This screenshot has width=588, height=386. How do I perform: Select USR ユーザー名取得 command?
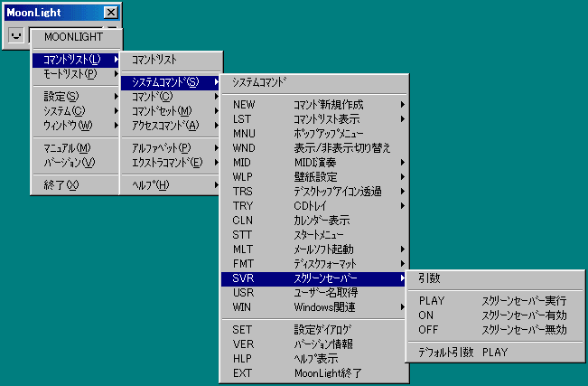click(x=314, y=293)
